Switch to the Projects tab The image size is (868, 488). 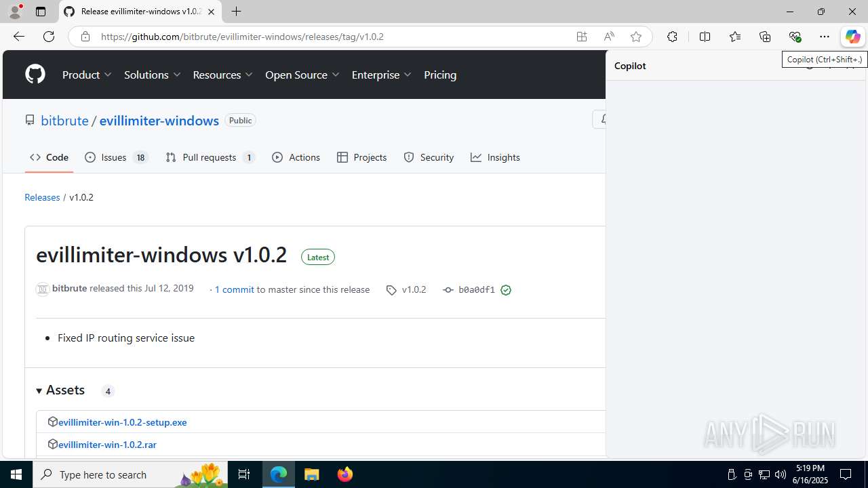pos(361,157)
